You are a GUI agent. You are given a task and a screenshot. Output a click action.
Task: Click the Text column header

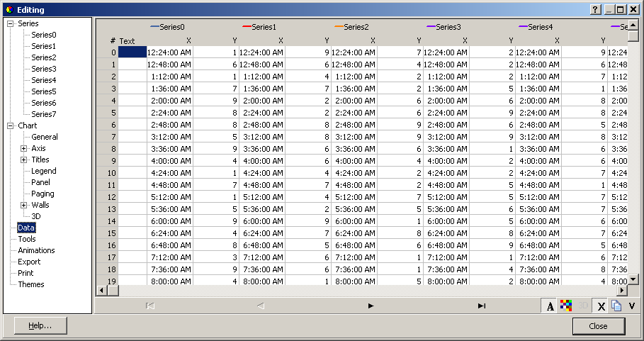(x=127, y=41)
